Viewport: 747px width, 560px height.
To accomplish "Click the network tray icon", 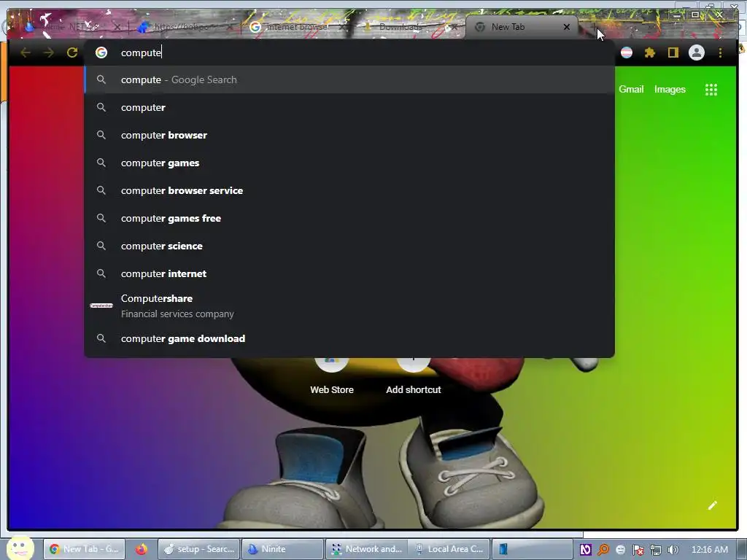I will (656, 550).
